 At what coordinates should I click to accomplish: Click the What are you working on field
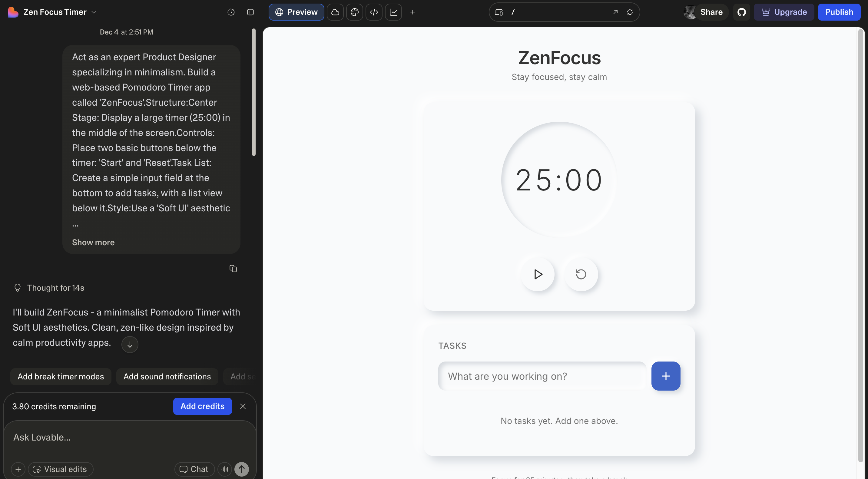(x=542, y=376)
